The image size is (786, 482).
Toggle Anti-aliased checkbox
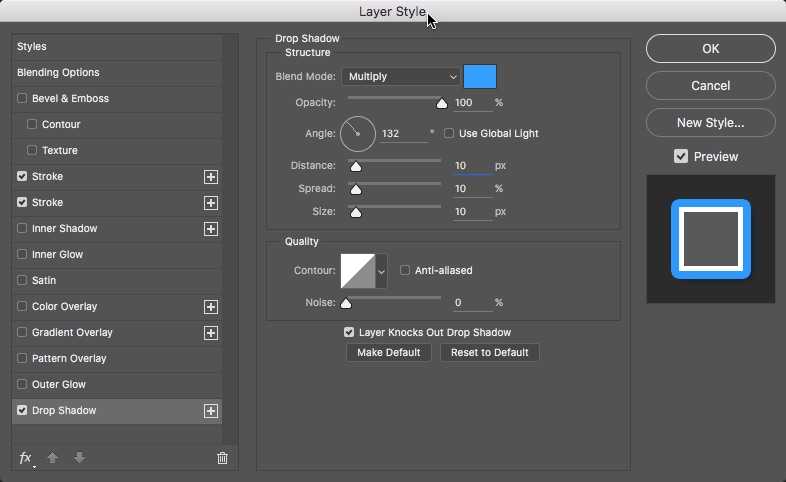[x=405, y=270]
